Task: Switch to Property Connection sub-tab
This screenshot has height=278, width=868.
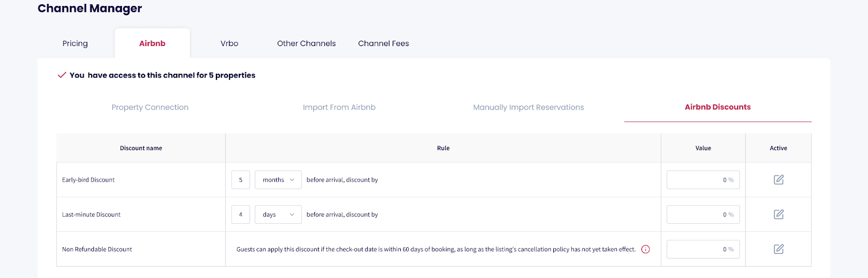Action: 150,107
